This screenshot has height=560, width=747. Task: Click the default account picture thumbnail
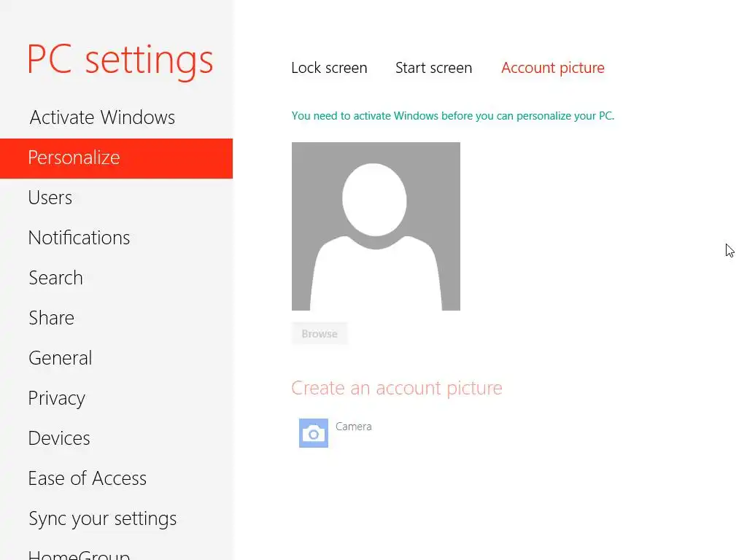click(376, 226)
